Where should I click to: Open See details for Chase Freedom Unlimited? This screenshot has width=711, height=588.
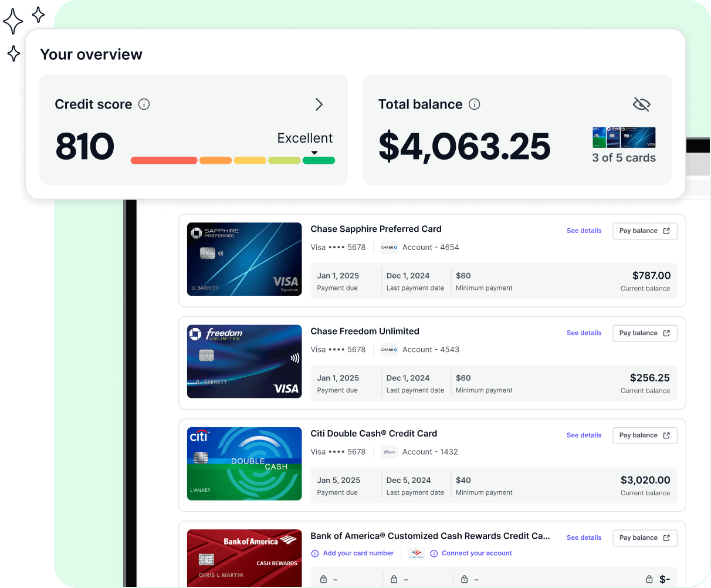click(x=584, y=333)
